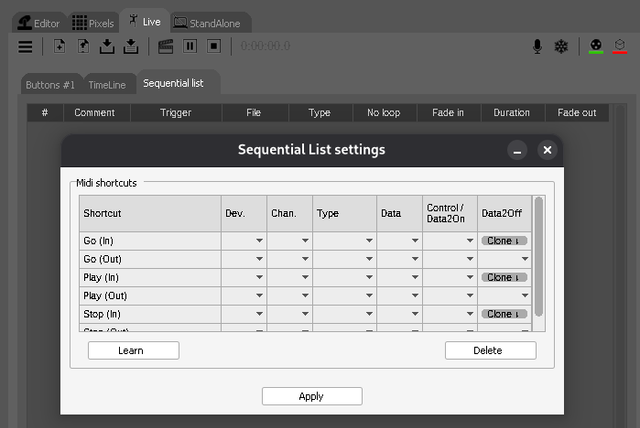Open Control/Data2On dropdown for Play (In)
This screenshot has height=428, width=640.
(x=450, y=277)
